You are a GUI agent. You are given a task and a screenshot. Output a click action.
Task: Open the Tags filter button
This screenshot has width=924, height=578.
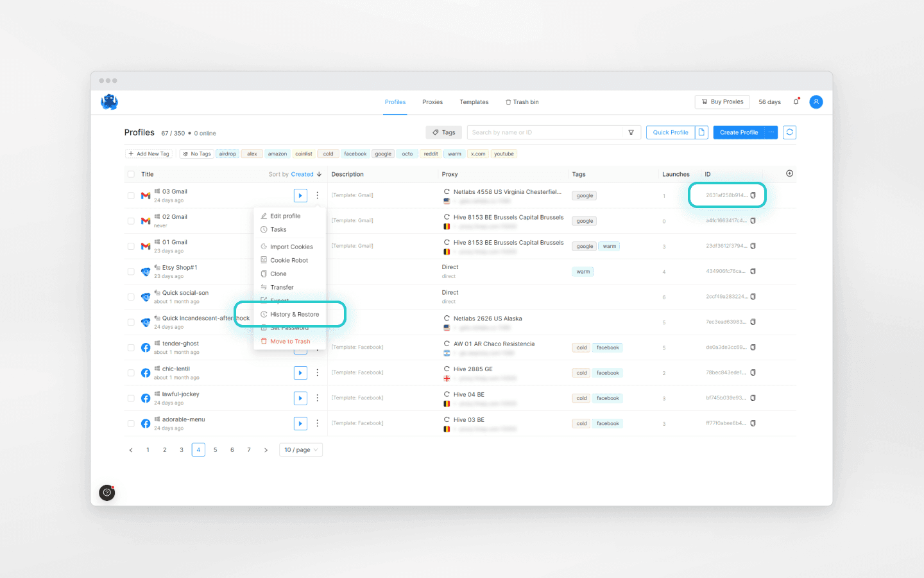point(444,132)
